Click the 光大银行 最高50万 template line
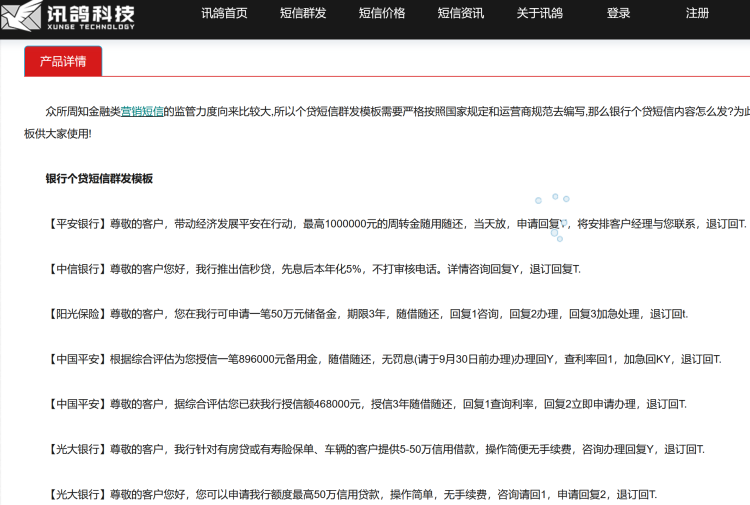 point(352,494)
